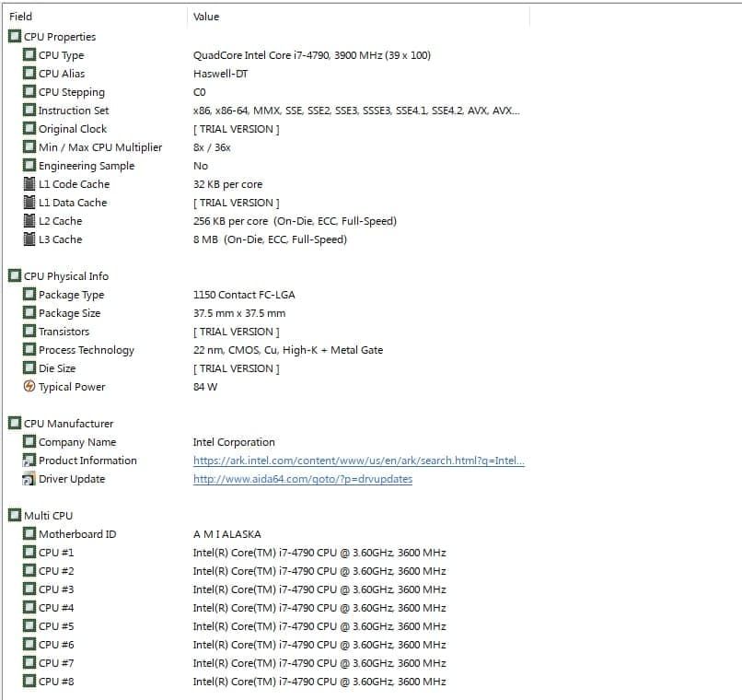Click the Instruction Set row icon
Viewport: 742px width, 700px height.
pos(29,110)
